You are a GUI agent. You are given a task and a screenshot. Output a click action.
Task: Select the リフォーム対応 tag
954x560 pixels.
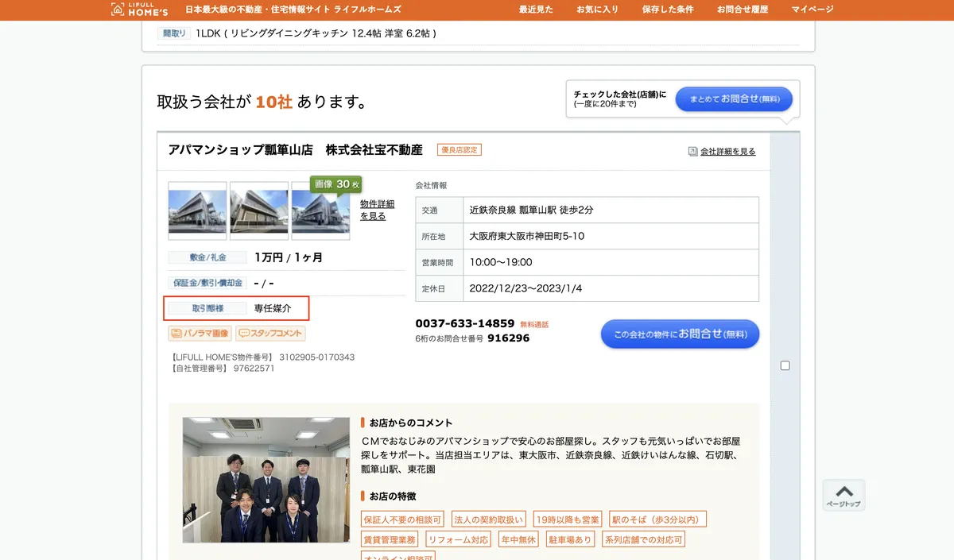pyautogui.click(x=458, y=539)
